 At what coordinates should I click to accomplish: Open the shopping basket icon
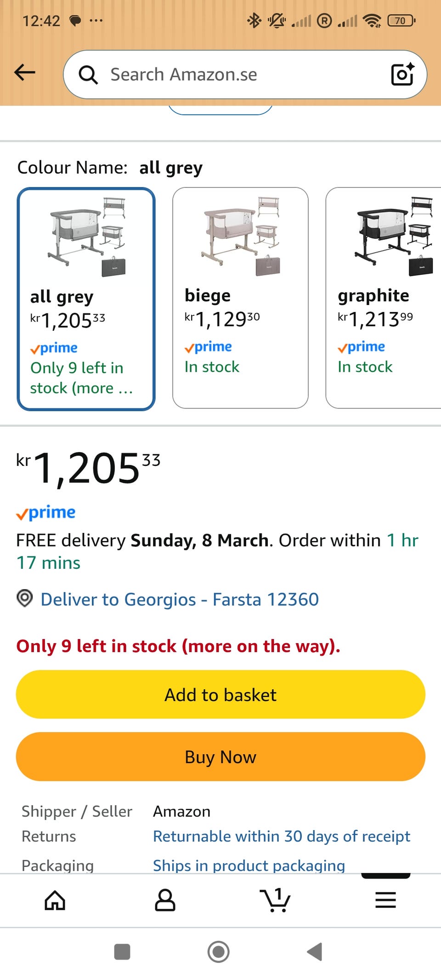[275, 900]
